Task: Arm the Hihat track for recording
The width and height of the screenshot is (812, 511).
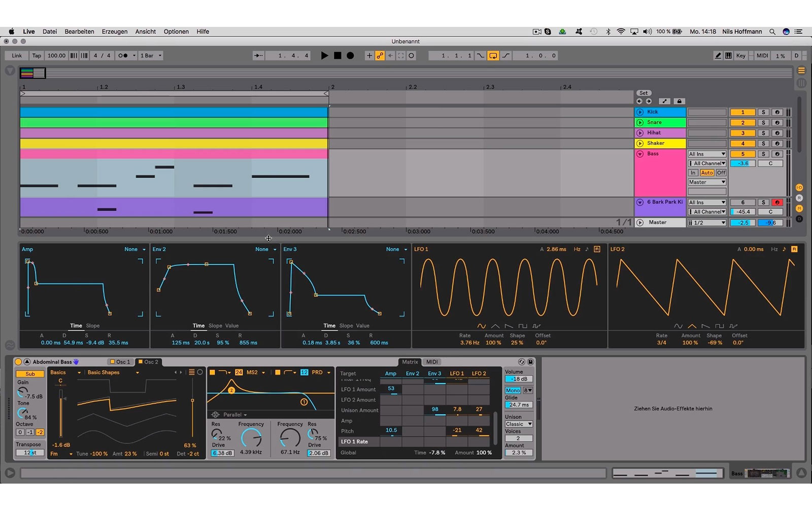Action: pyautogui.click(x=777, y=133)
